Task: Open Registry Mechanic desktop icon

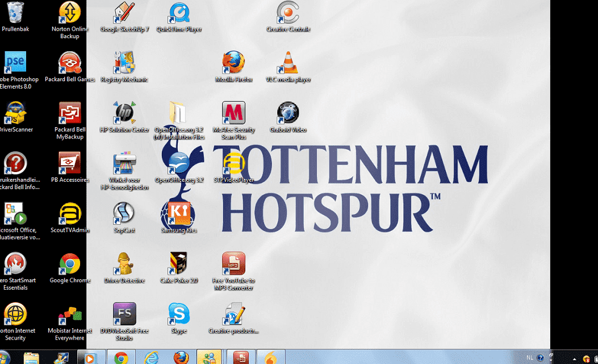Action: tap(124, 62)
